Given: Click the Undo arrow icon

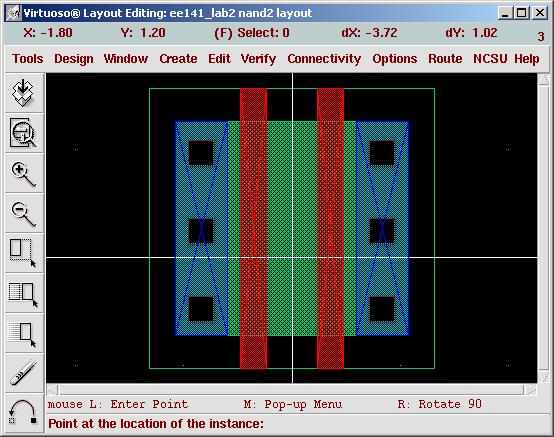Looking at the screenshot, I should pos(23,412).
